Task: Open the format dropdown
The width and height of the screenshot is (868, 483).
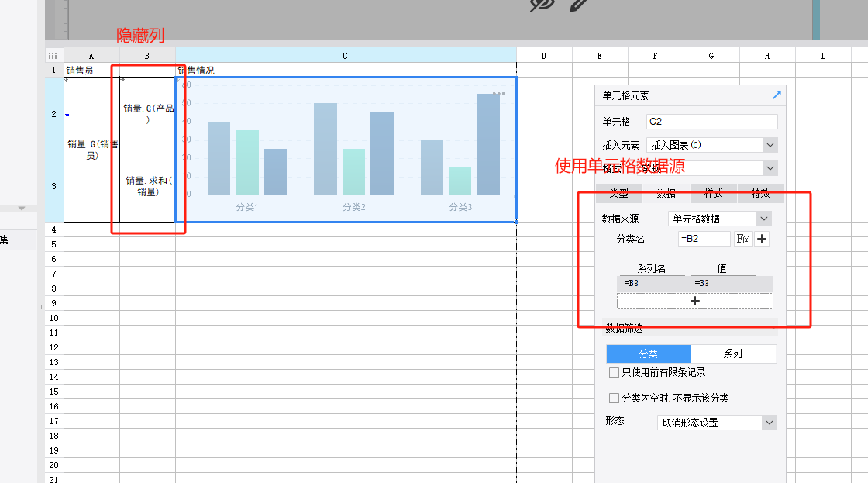Action: pos(770,167)
